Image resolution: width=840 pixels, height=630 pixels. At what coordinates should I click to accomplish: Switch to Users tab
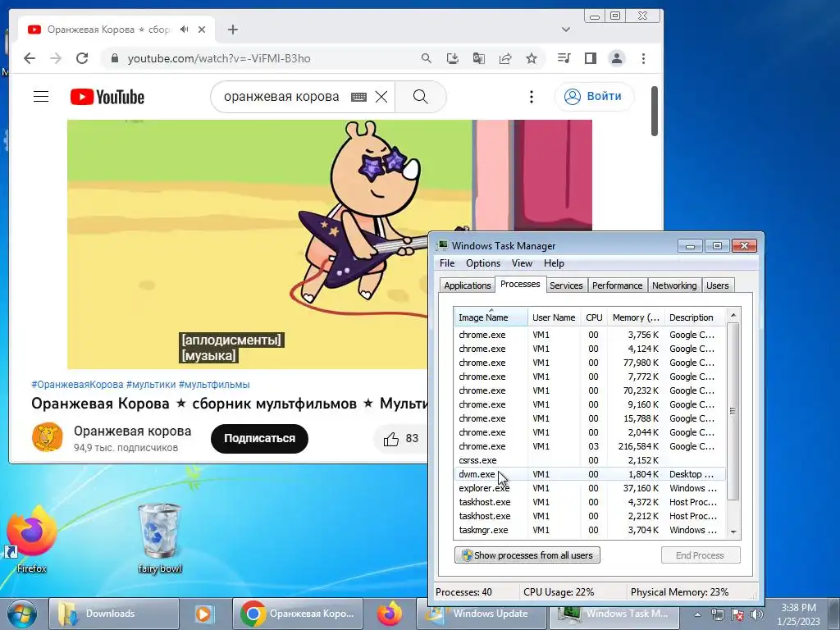tap(717, 285)
